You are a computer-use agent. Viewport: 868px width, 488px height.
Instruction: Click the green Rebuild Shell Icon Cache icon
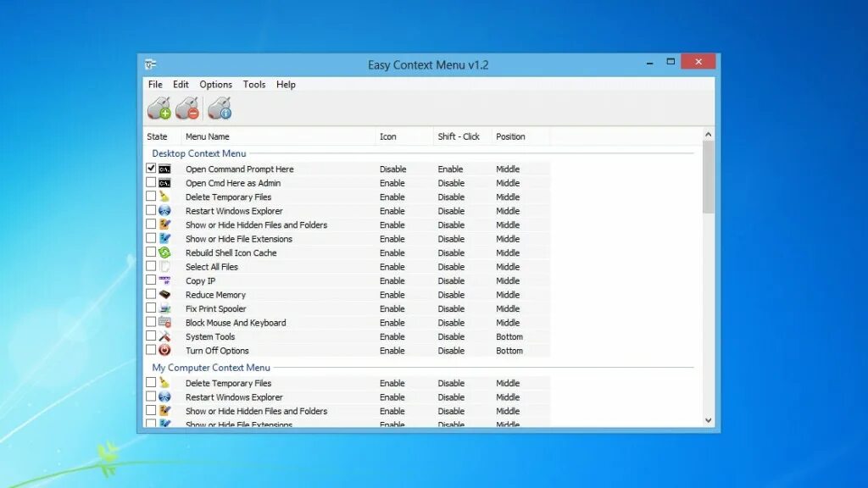pyautogui.click(x=164, y=252)
